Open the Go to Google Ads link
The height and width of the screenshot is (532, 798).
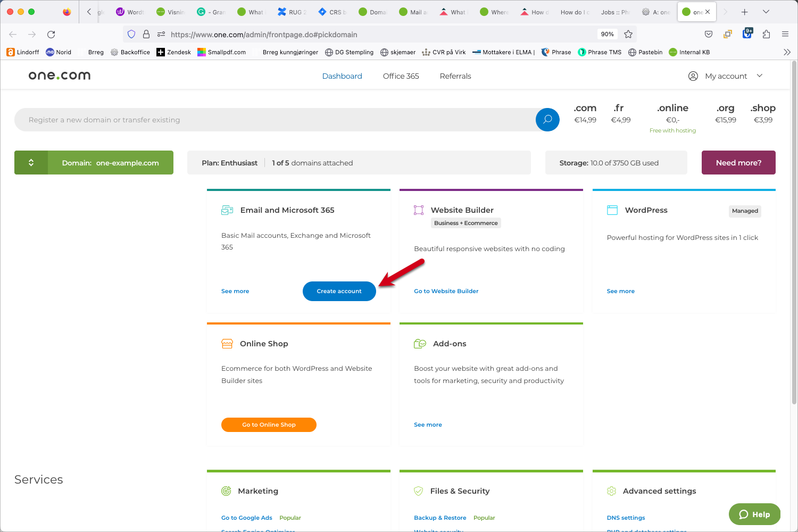pyautogui.click(x=247, y=518)
